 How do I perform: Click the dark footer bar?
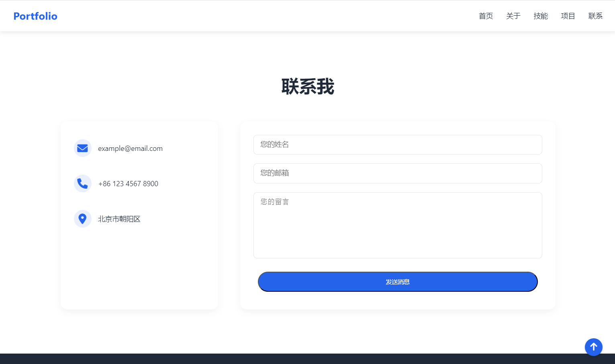[281, 359]
